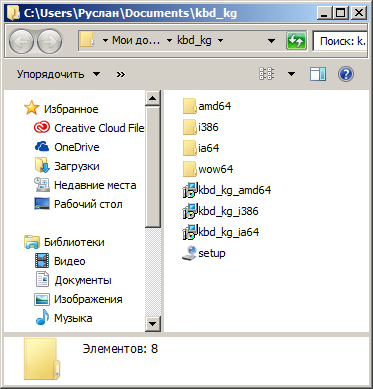
Task: Select the Библиотеки label in navigation
Action: [x=74, y=242]
